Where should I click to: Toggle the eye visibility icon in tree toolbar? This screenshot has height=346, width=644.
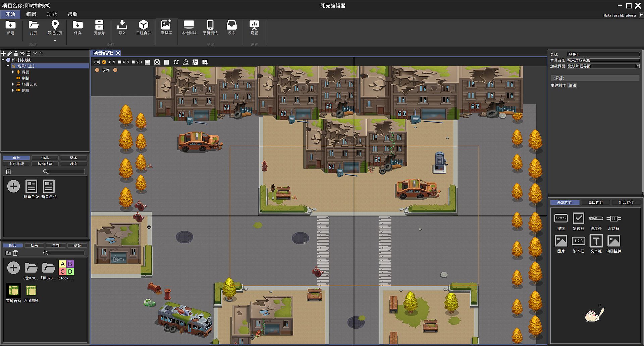22,53
